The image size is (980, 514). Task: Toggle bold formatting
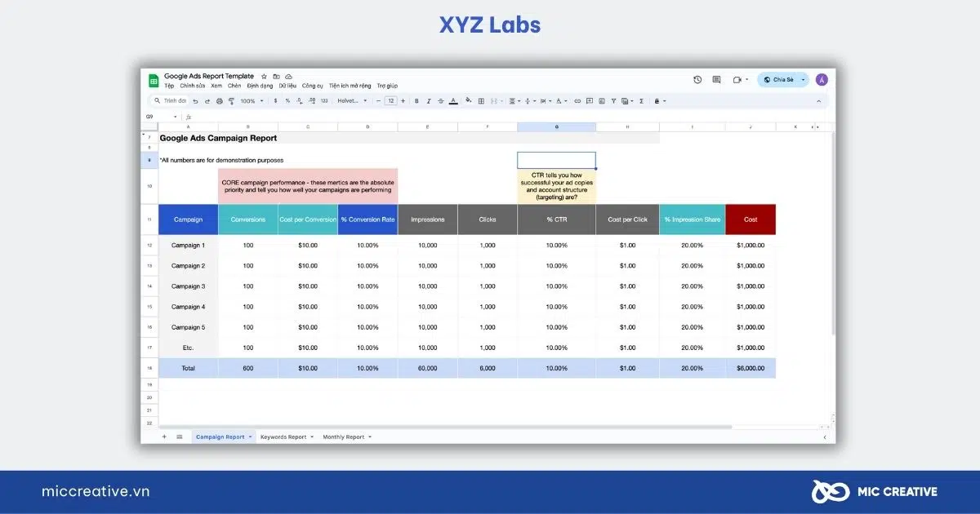(416, 101)
